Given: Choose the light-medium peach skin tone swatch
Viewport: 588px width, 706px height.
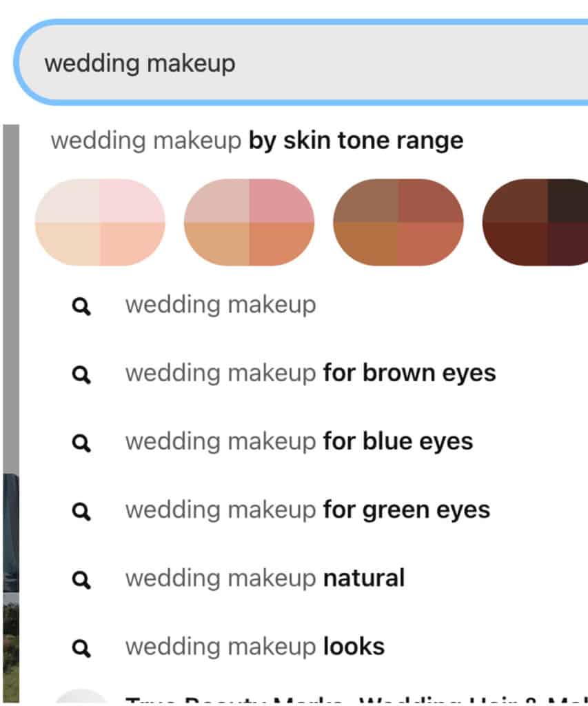Looking at the screenshot, I should (x=249, y=222).
